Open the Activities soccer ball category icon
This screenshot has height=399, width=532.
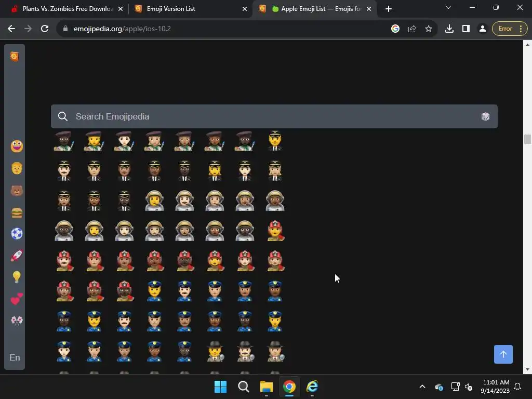pos(17,234)
